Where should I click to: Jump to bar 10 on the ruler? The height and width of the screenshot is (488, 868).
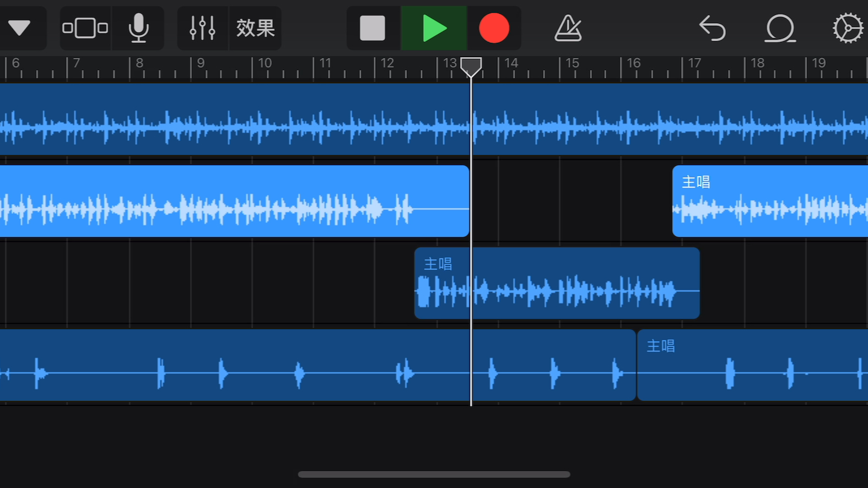(265, 63)
